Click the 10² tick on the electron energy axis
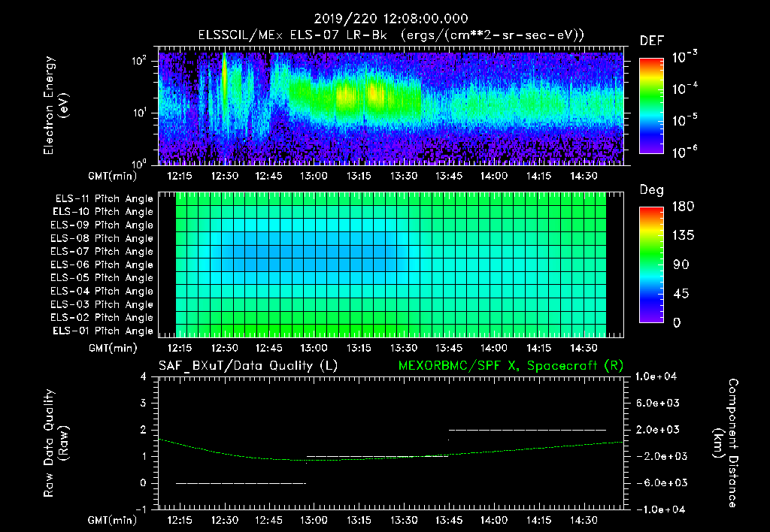This screenshot has width=770, height=532. [x=139, y=61]
